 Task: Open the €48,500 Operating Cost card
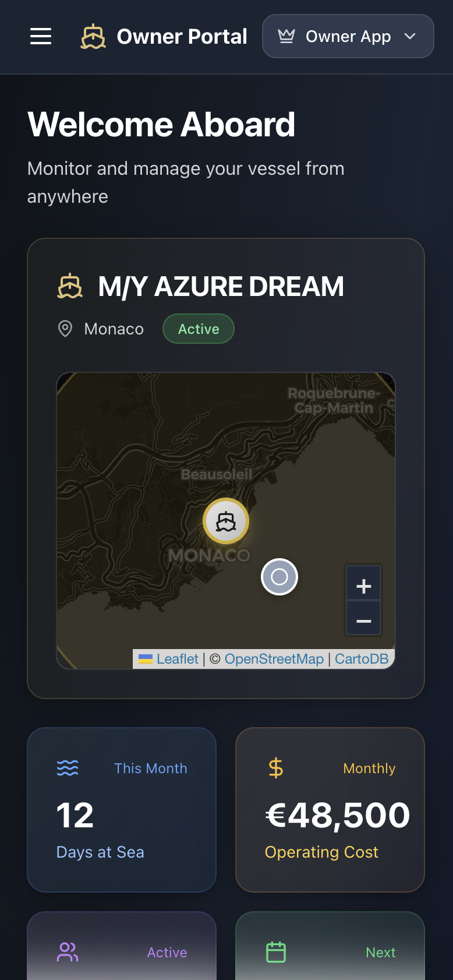coord(330,810)
